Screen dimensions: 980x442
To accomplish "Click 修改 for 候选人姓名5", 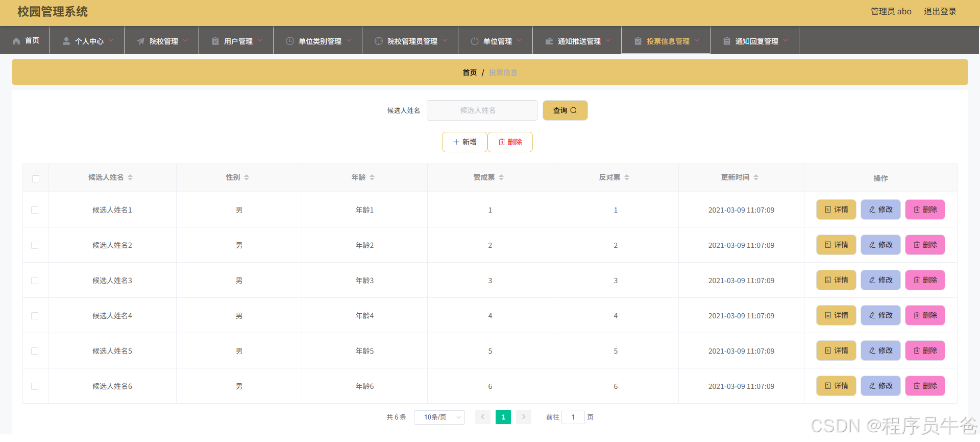I will pyautogui.click(x=880, y=351).
